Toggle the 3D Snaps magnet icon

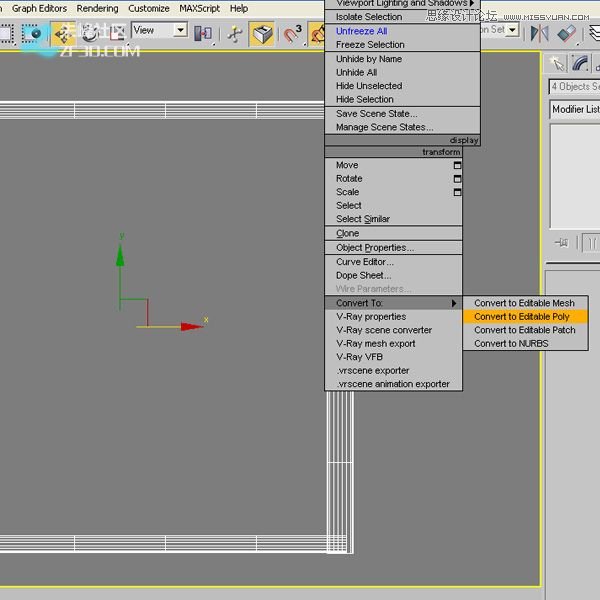[292, 34]
